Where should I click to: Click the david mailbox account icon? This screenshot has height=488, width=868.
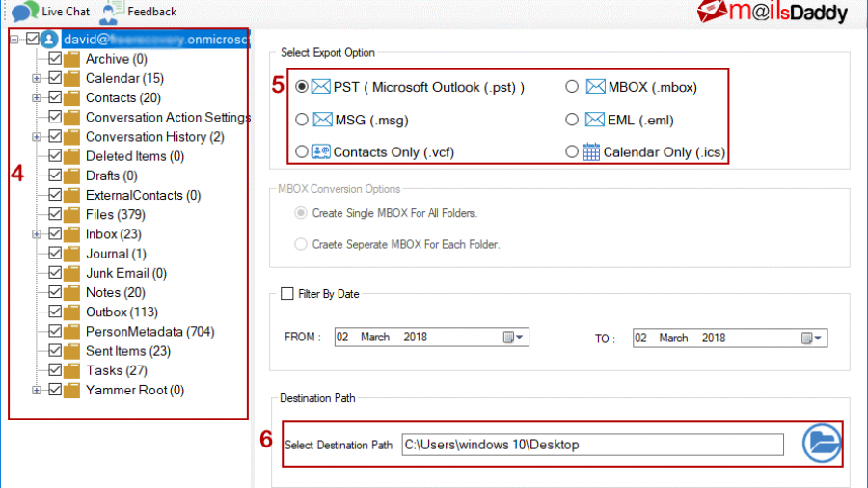49,40
